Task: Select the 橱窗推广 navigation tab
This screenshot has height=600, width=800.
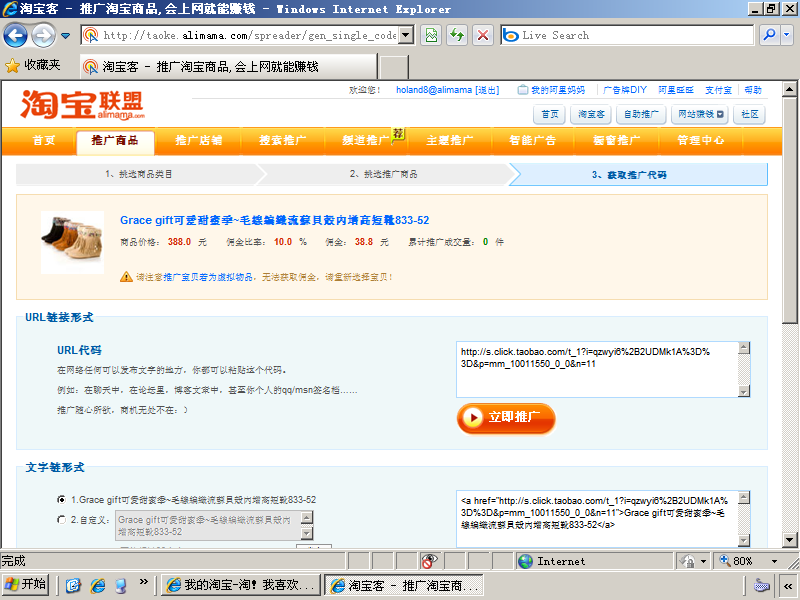Action: 616,140
